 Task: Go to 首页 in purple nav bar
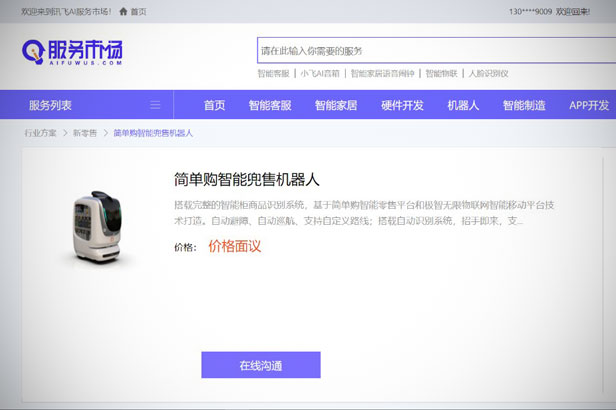point(214,105)
